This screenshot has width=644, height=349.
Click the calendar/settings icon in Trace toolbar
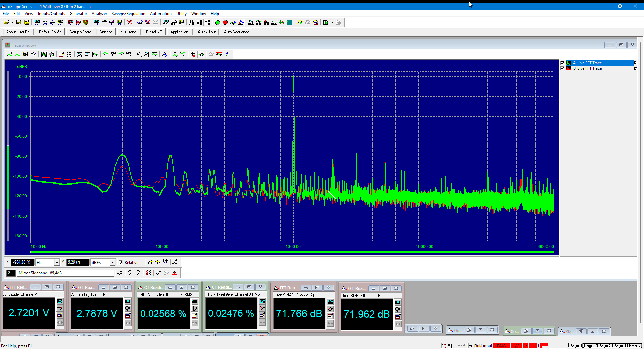(x=61, y=54)
